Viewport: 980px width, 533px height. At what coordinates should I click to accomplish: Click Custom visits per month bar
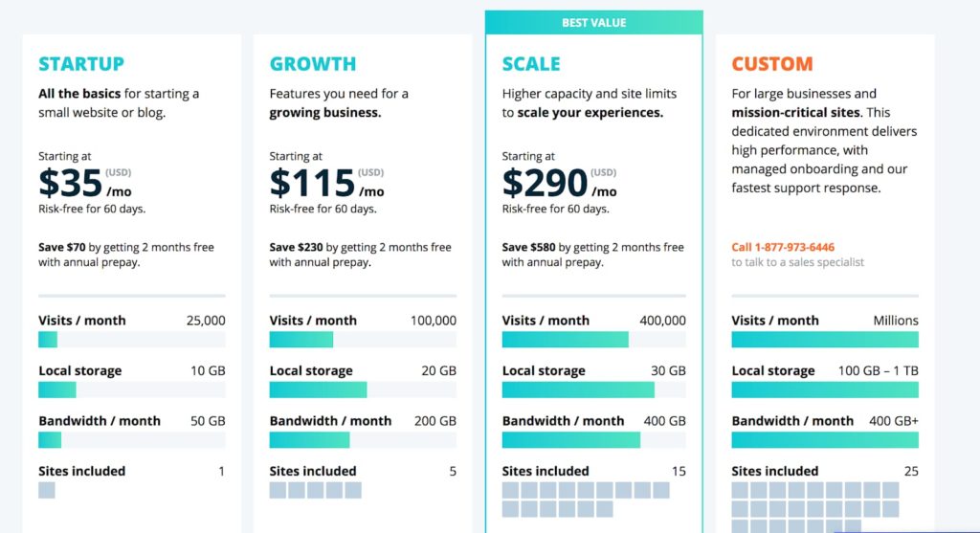click(x=825, y=340)
